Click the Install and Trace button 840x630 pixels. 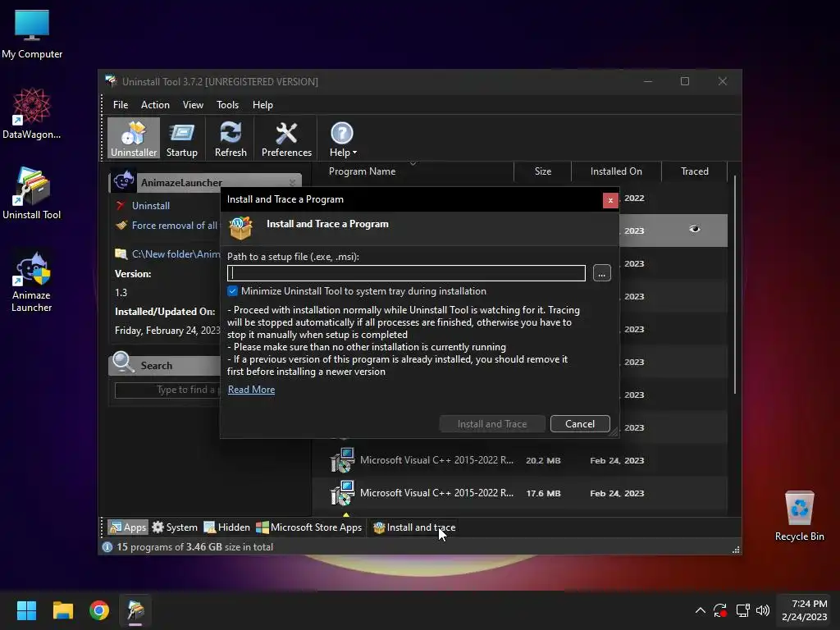coord(492,424)
